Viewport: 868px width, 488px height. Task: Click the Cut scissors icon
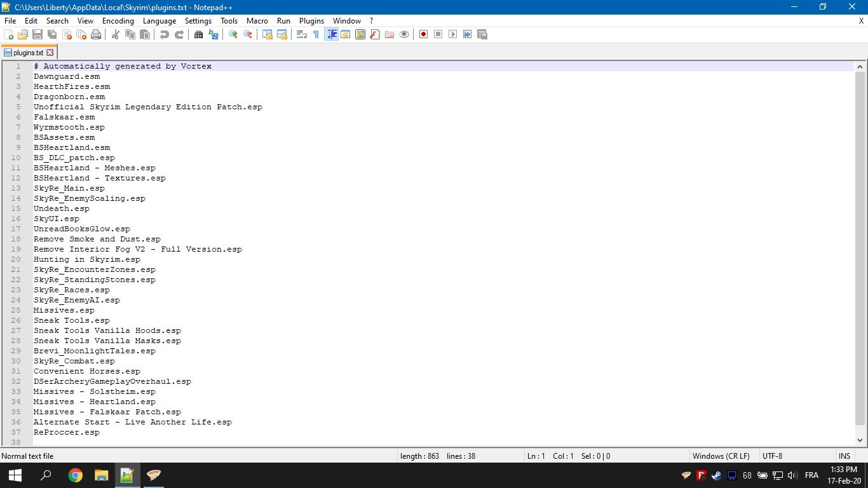pyautogui.click(x=116, y=34)
